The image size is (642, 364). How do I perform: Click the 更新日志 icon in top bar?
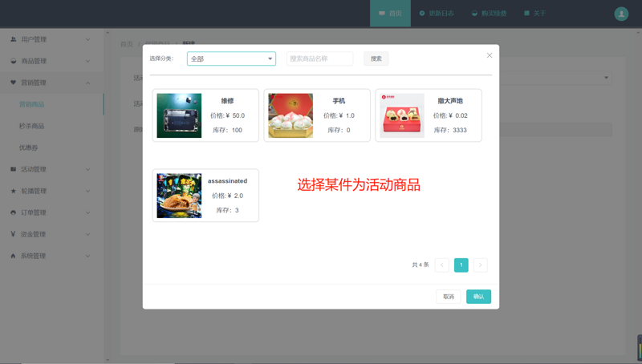point(422,14)
